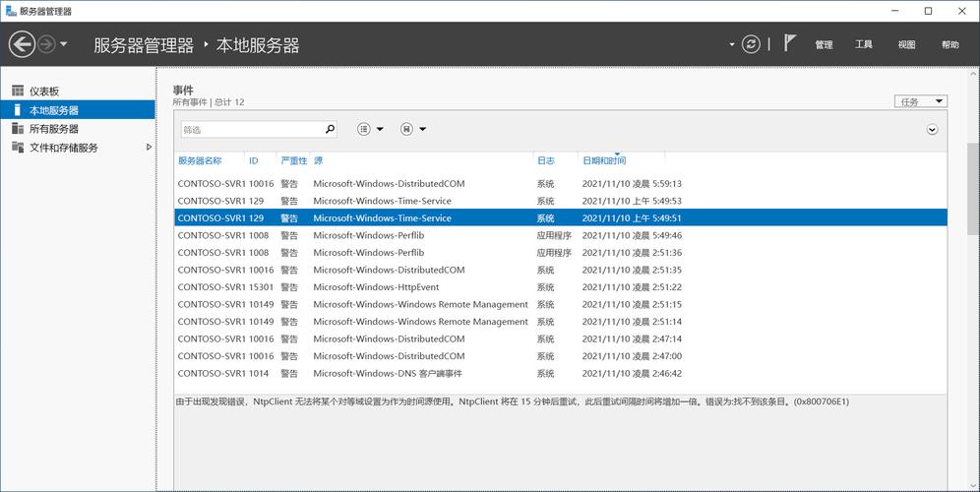The width and height of the screenshot is (980, 492).
Task: Expand 文件和存储服务 arrow
Action: tap(149, 148)
